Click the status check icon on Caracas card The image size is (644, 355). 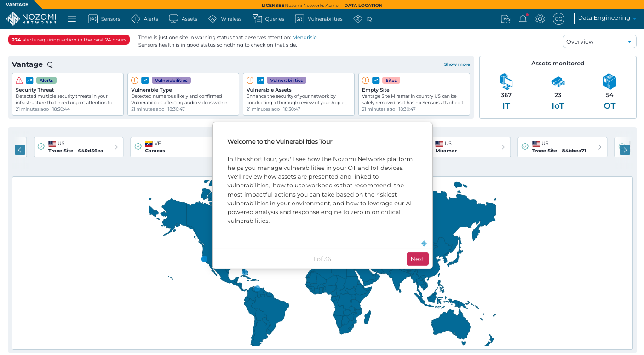[x=138, y=146]
